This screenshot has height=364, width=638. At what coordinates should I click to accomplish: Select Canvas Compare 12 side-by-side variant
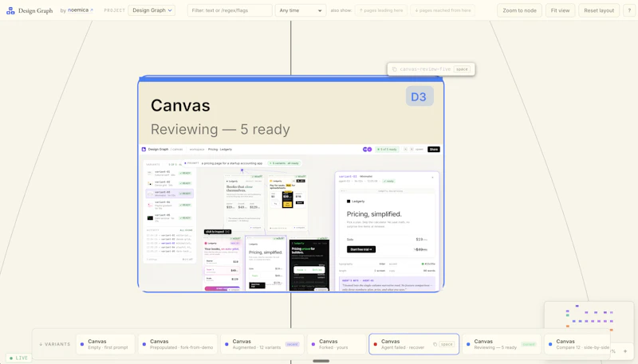(x=577, y=344)
